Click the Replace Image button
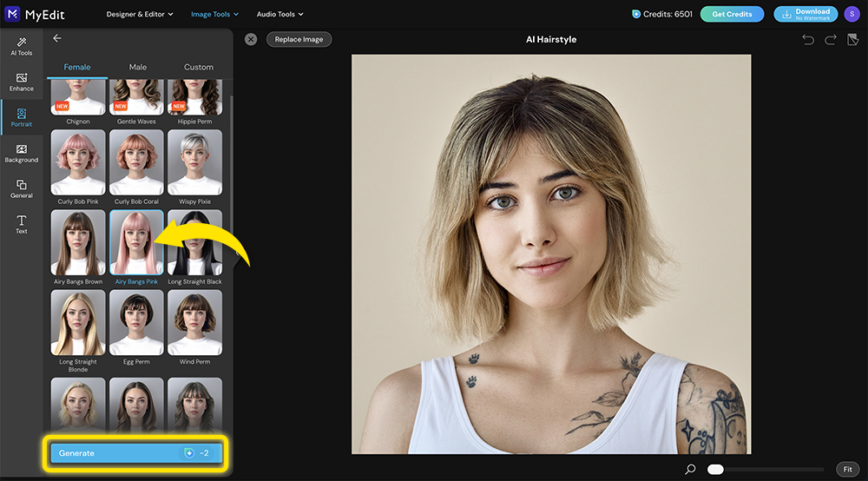This screenshot has width=868, height=481. [299, 39]
